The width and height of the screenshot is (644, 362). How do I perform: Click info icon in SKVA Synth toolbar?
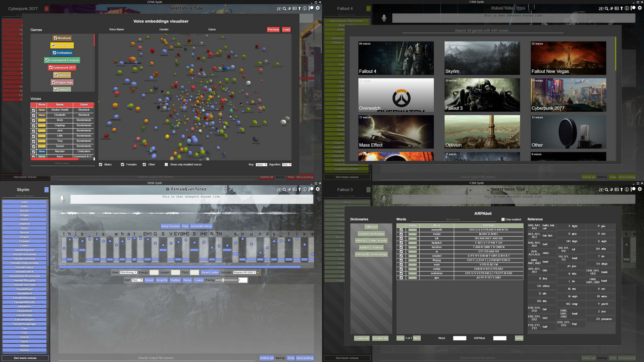[305, 190]
